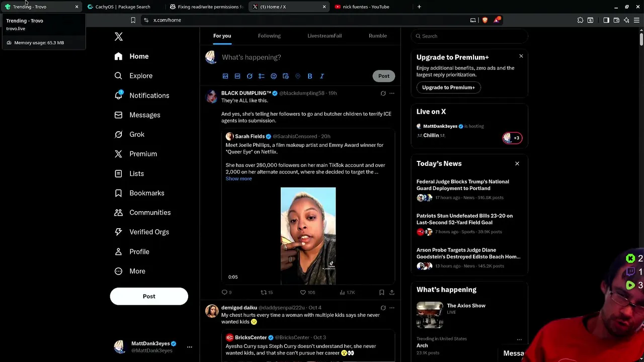Image resolution: width=644 pixels, height=362 pixels.
Task: Open a new browser tab
Action: pos(419,7)
